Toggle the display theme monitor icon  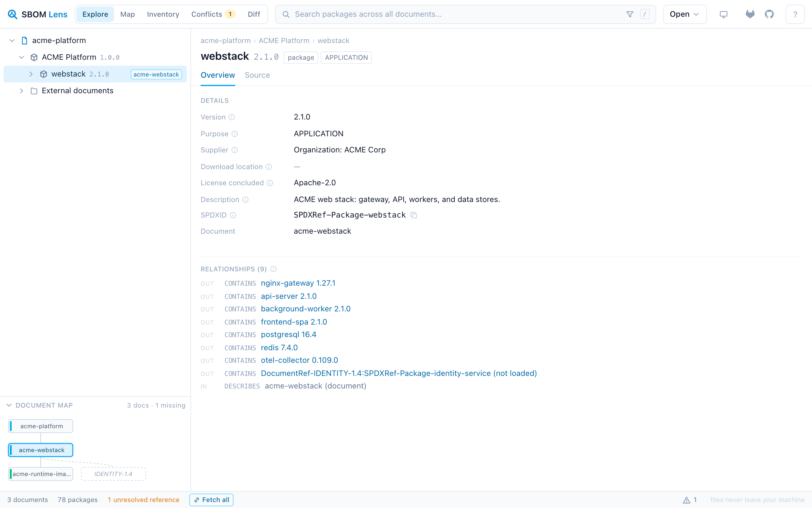[723, 14]
